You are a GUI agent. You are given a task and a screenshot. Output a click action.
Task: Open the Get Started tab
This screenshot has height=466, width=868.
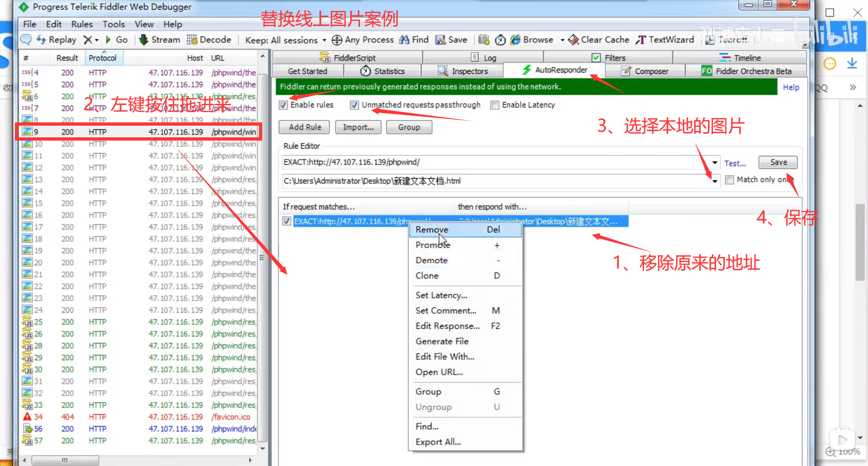click(307, 71)
